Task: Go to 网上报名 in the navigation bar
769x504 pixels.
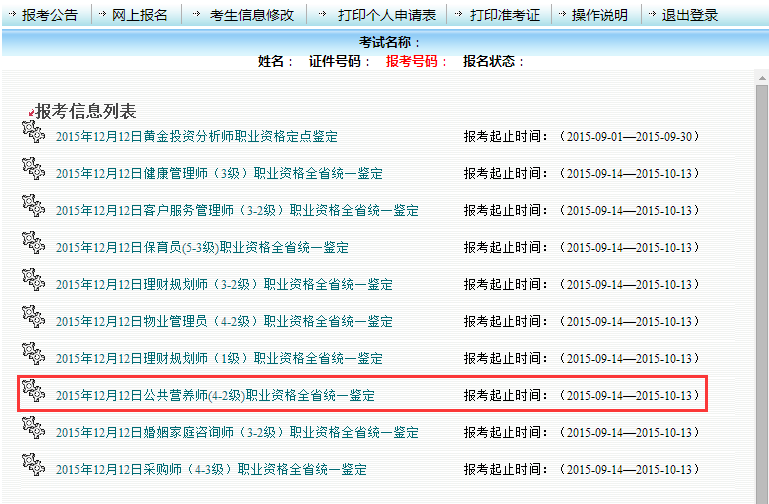Action: pyautogui.click(x=135, y=15)
